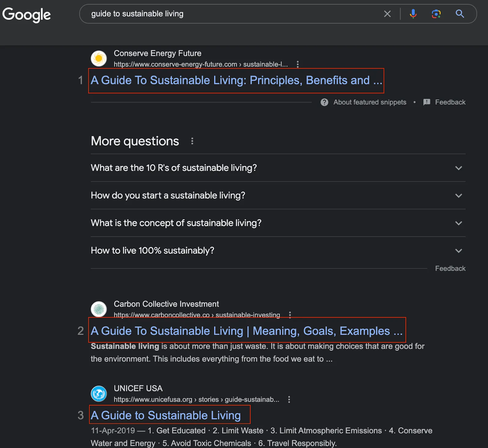Click Feedback below the More questions section
The width and height of the screenshot is (488, 448).
pos(450,268)
